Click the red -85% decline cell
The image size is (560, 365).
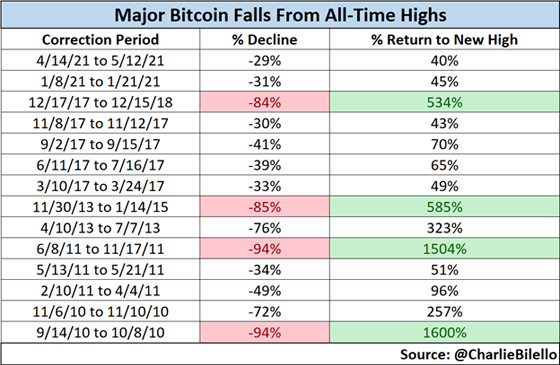[265, 207]
